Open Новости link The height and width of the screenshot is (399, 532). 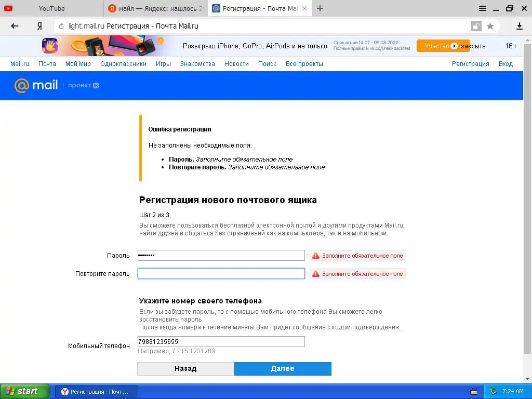pos(236,64)
